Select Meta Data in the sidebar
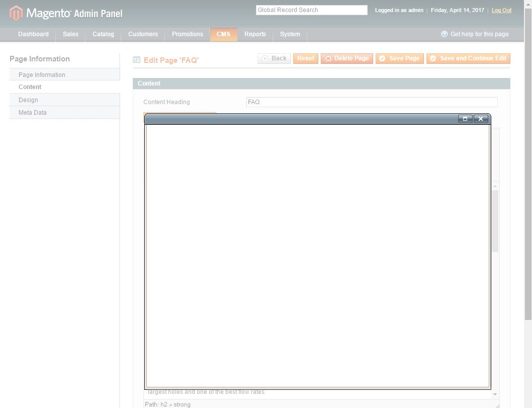The height and width of the screenshot is (408, 532). pos(32,112)
